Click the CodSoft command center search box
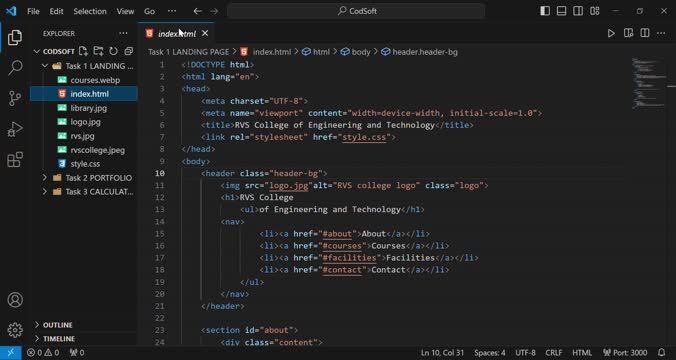This screenshot has height=360, width=676. pyautogui.click(x=356, y=11)
